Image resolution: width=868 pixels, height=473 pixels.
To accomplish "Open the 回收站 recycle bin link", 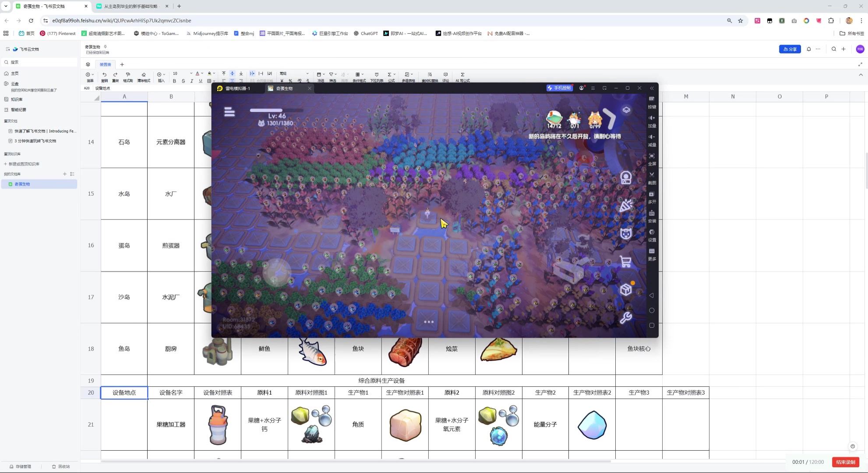I will tap(61, 466).
